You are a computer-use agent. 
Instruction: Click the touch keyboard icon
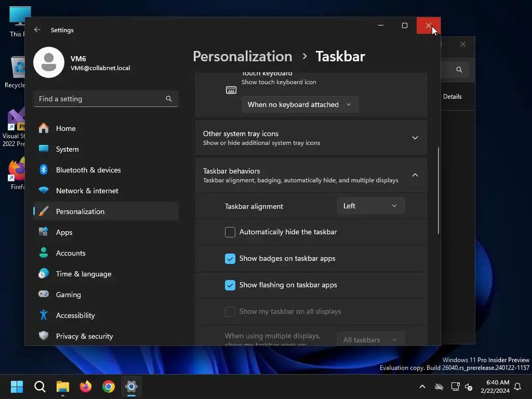click(231, 90)
